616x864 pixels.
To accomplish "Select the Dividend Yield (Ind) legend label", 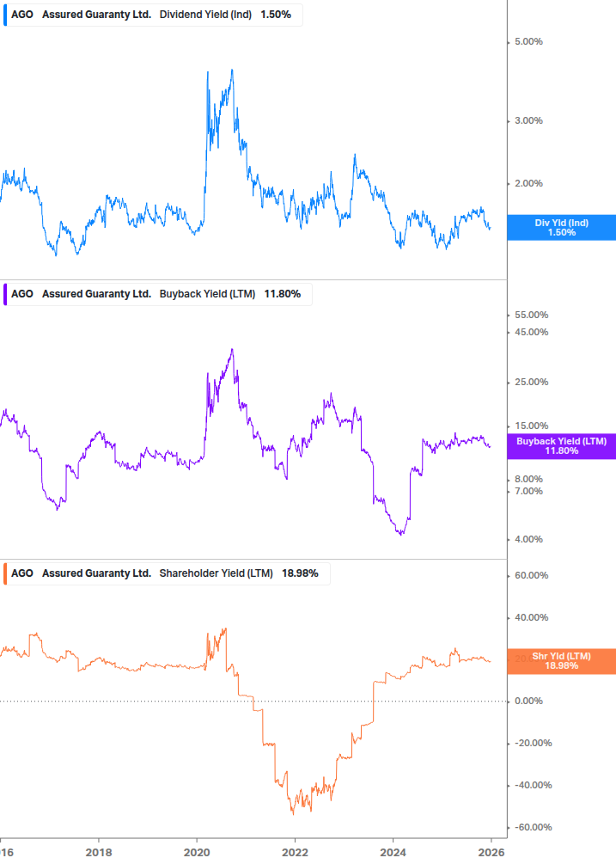I will click(x=205, y=15).
